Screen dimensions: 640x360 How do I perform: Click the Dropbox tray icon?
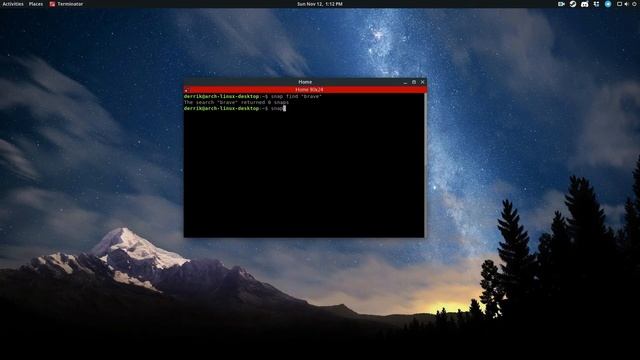click(596, 4)
